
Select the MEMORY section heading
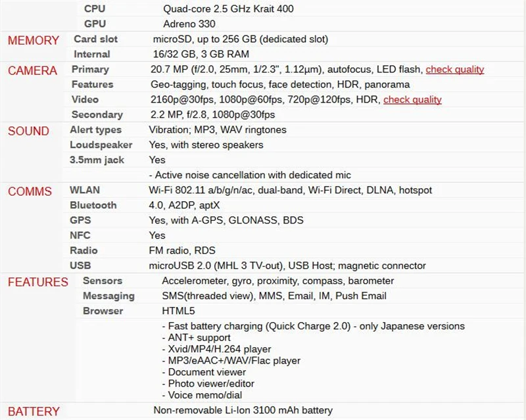point(34,41)
